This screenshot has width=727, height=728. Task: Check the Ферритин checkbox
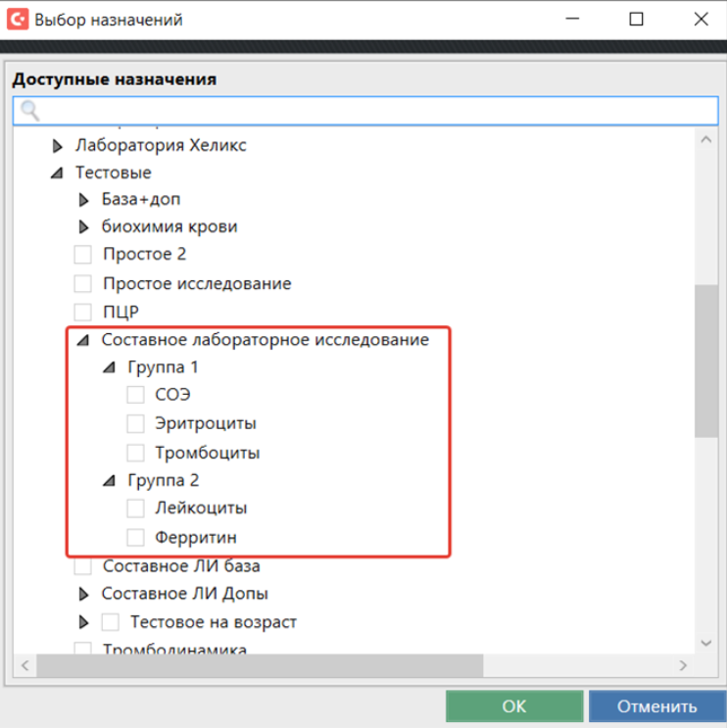pyautogui.click(x=136, y=537)
